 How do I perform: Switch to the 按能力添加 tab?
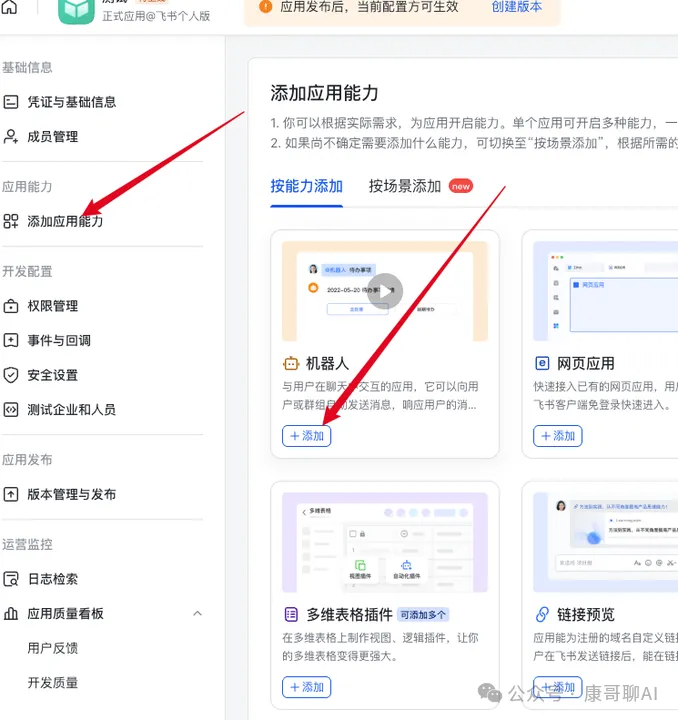pos(306,186)
